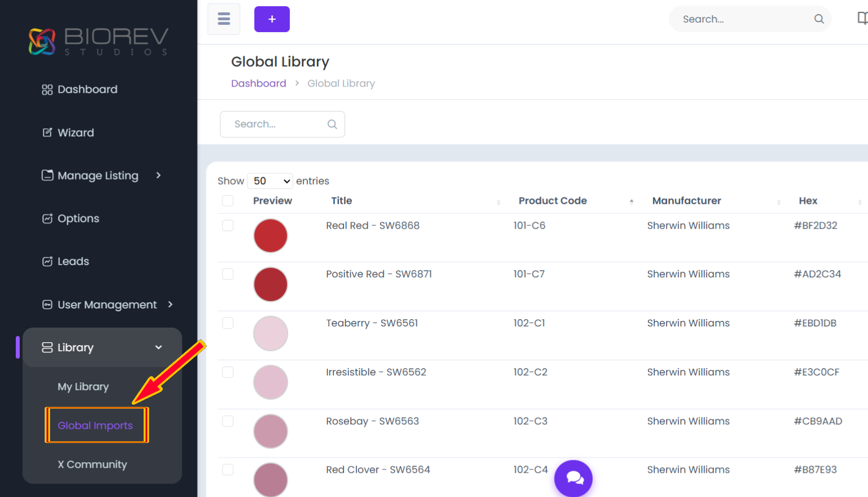Collapse the Library sidebar section

102,347
